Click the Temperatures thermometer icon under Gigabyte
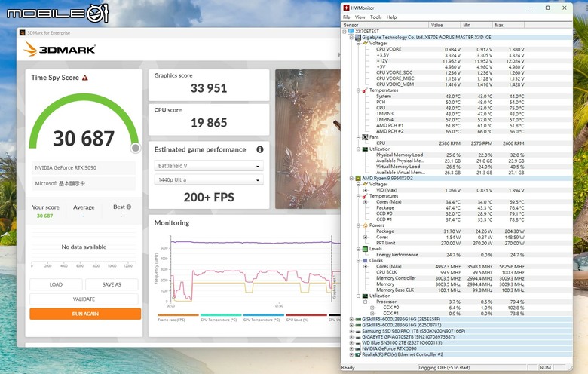The width and height of the screenshot is (588, 374). tap(365, 90)
